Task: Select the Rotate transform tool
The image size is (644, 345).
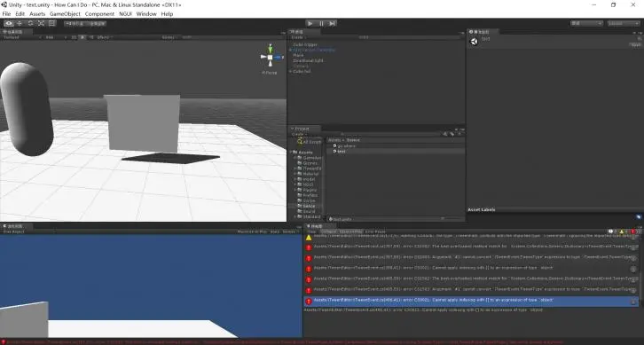Action: tap(30, 23)
